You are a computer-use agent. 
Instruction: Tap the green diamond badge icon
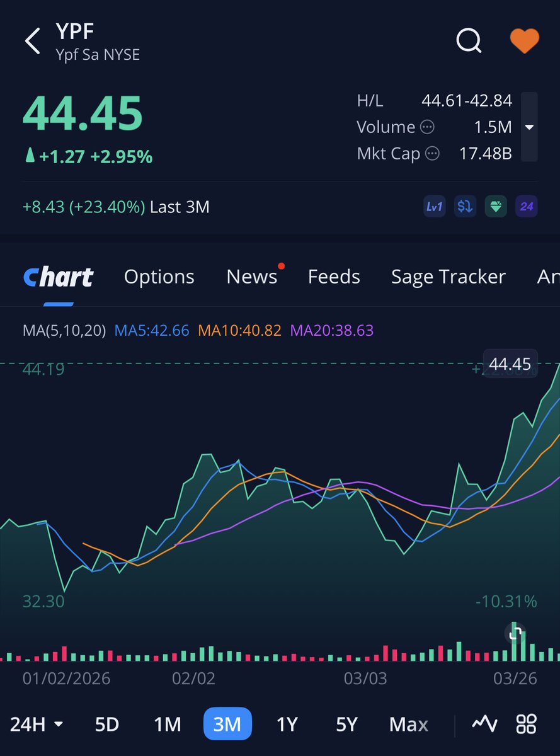click(495, 207)
